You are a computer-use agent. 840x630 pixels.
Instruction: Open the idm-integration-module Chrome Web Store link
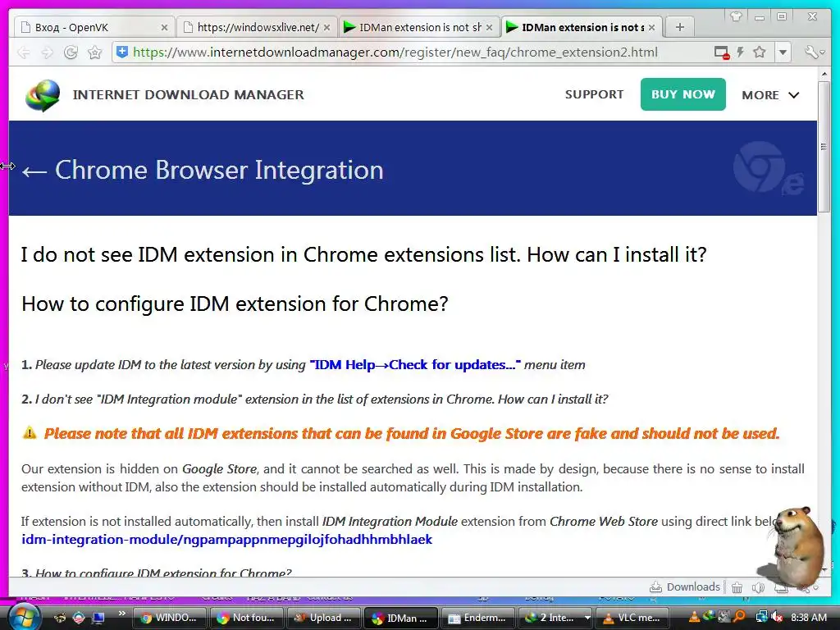tap(226, 540)
